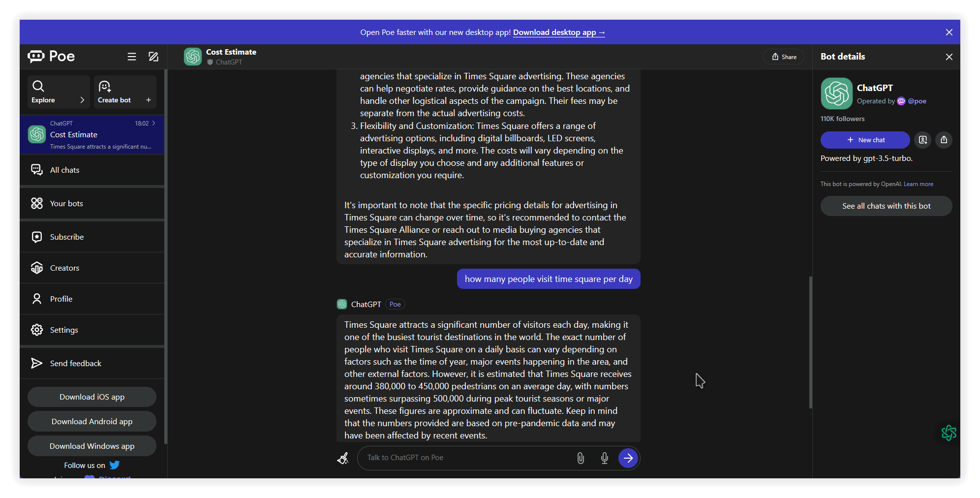
Task: Click the Learn more link
Action: click(918, 184)
